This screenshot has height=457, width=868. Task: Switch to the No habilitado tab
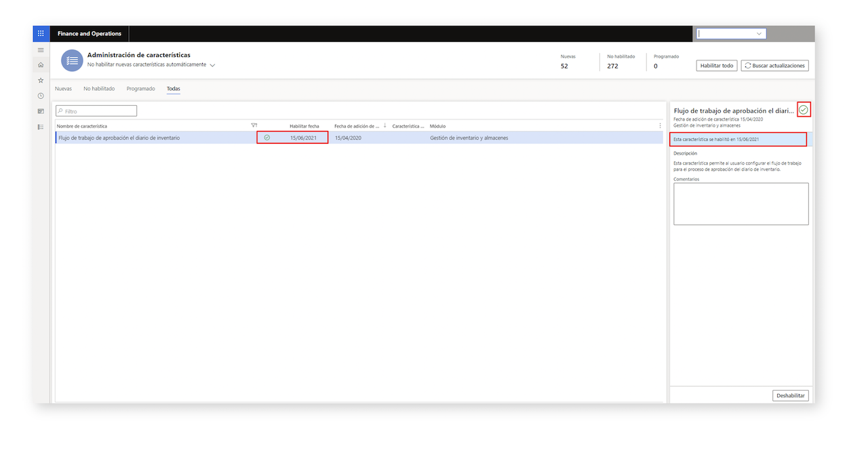tap(99, 89)
